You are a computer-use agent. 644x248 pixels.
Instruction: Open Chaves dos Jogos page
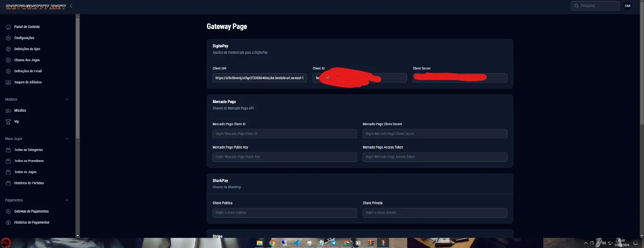click(27, 60)
